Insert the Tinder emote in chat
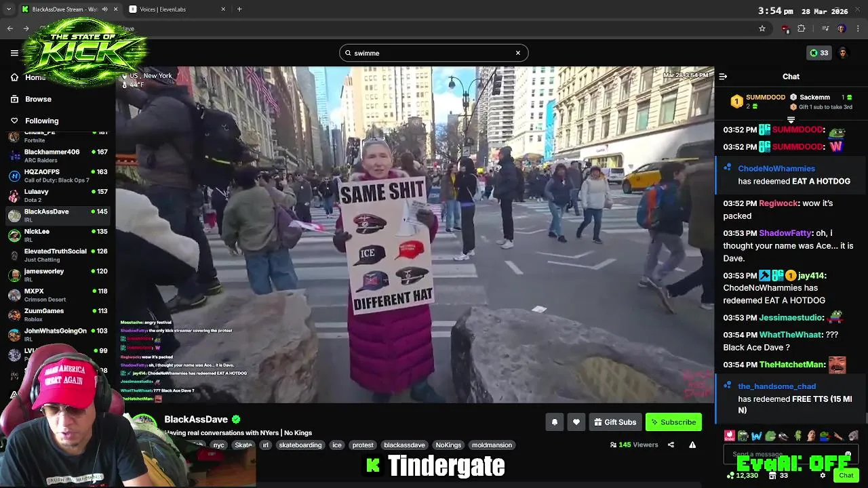 point(729,436)
